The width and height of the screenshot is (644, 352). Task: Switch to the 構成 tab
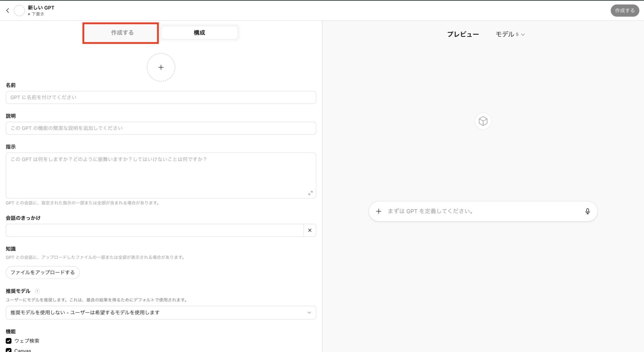click(199, 32)
